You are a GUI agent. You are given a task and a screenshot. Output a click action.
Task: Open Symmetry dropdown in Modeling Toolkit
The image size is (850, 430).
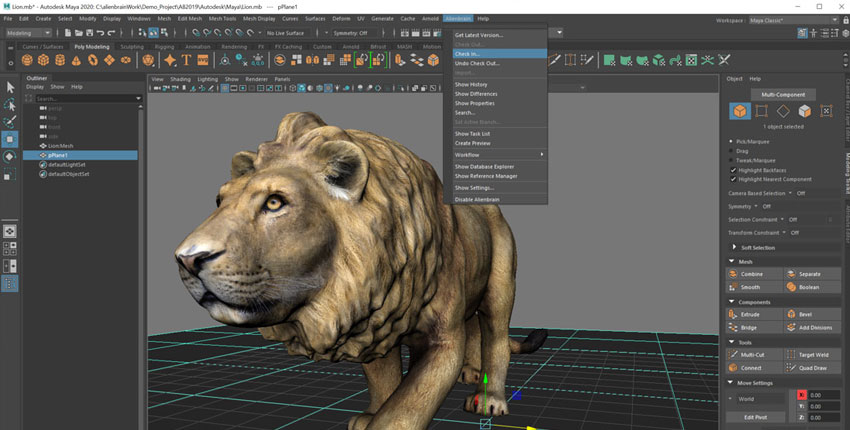click(756, 206)
